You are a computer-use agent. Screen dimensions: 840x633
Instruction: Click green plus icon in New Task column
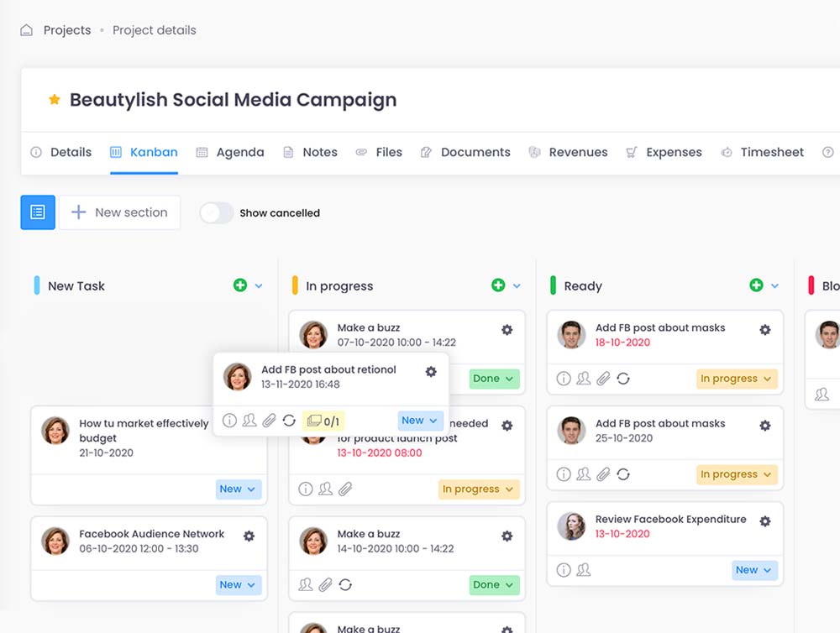coord(240,285)
